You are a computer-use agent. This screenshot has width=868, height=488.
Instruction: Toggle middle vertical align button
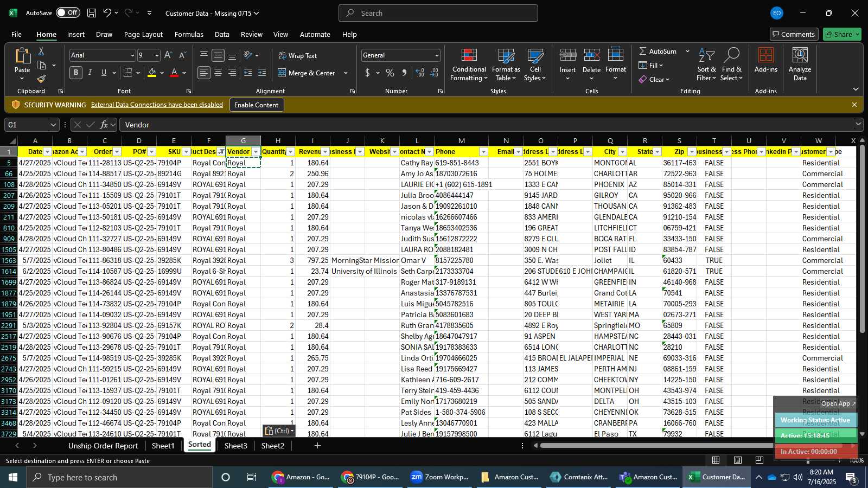pyautogui.click(x=218, y=55)
